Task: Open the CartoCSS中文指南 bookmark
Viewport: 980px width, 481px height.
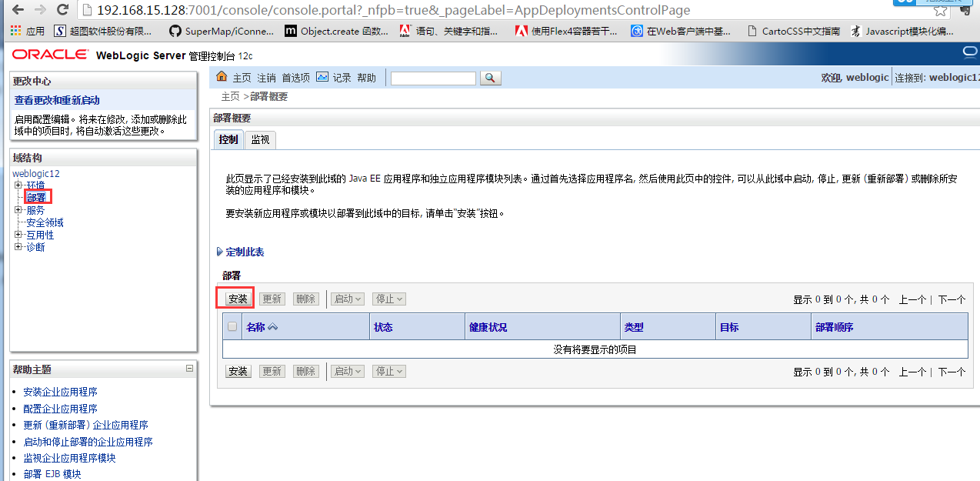Action: (x=795, y=32)
